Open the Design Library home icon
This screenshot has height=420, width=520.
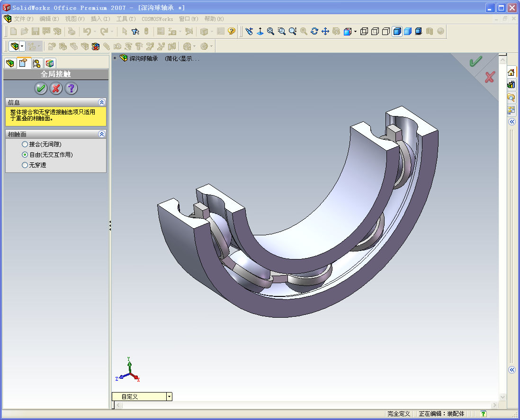(511, 72)
